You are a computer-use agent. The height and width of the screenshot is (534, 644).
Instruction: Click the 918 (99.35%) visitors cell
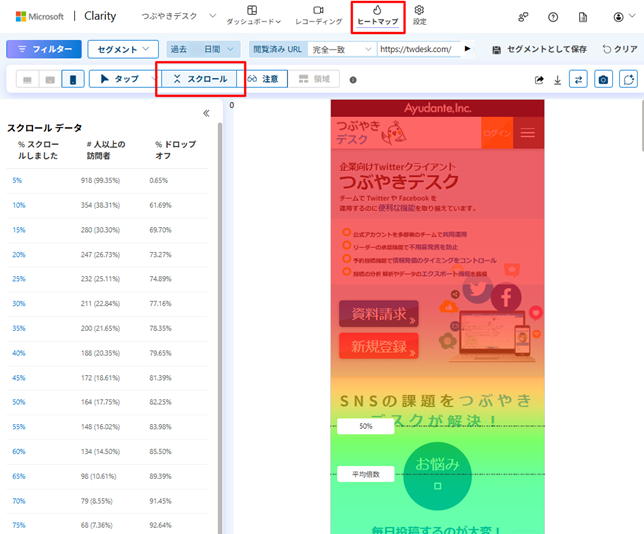pos(100,180)
